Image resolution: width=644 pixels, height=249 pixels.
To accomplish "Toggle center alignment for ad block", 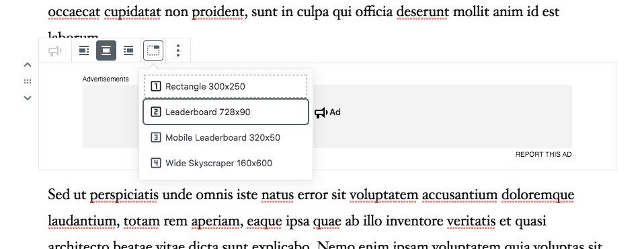I will 106,50.
